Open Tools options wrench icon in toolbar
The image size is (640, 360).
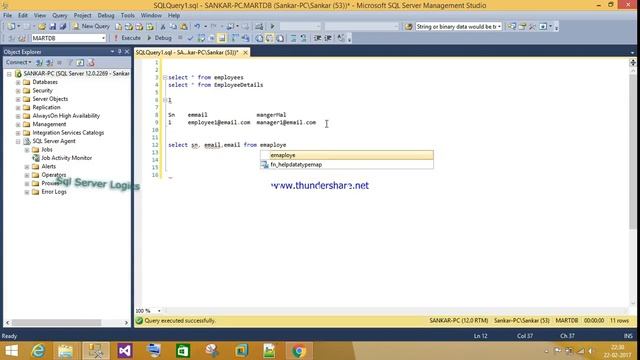pyautogui.click(x=532, y=27)
